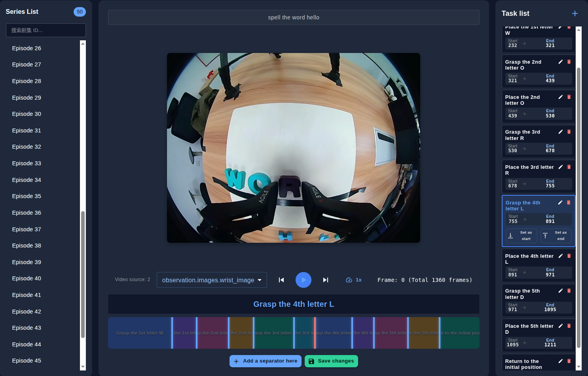Delete the 'Place the 2nd letter O' task

569,97
